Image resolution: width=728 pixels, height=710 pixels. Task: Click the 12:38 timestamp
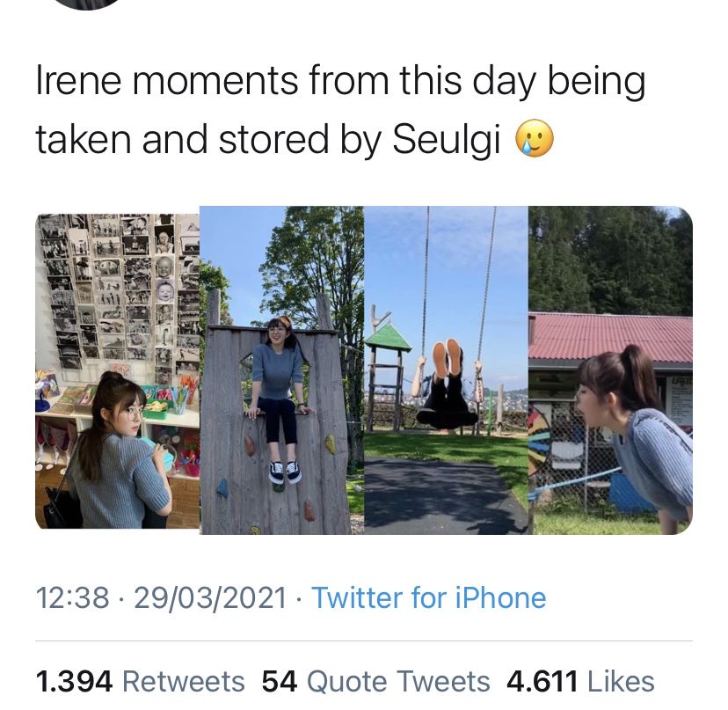(x=72, y=598)
